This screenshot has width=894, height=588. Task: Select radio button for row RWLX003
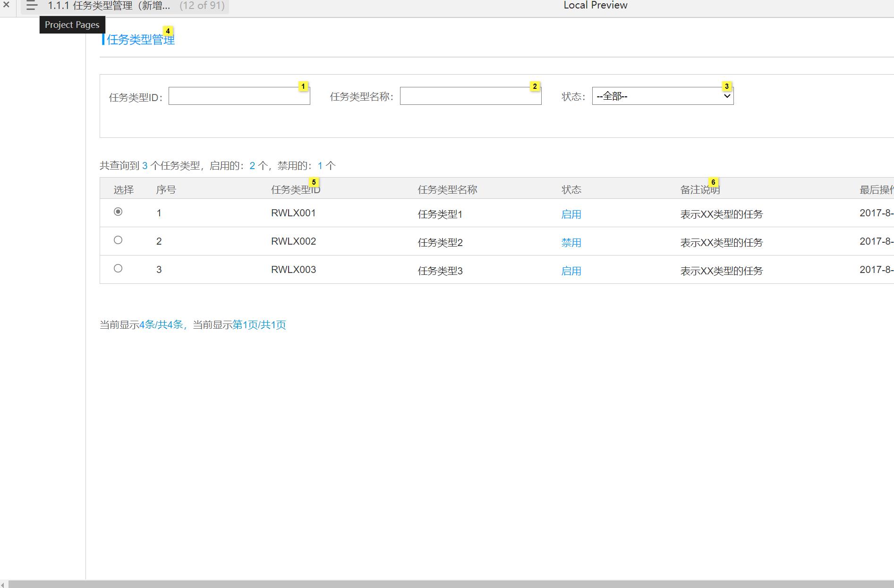point(118,268)
